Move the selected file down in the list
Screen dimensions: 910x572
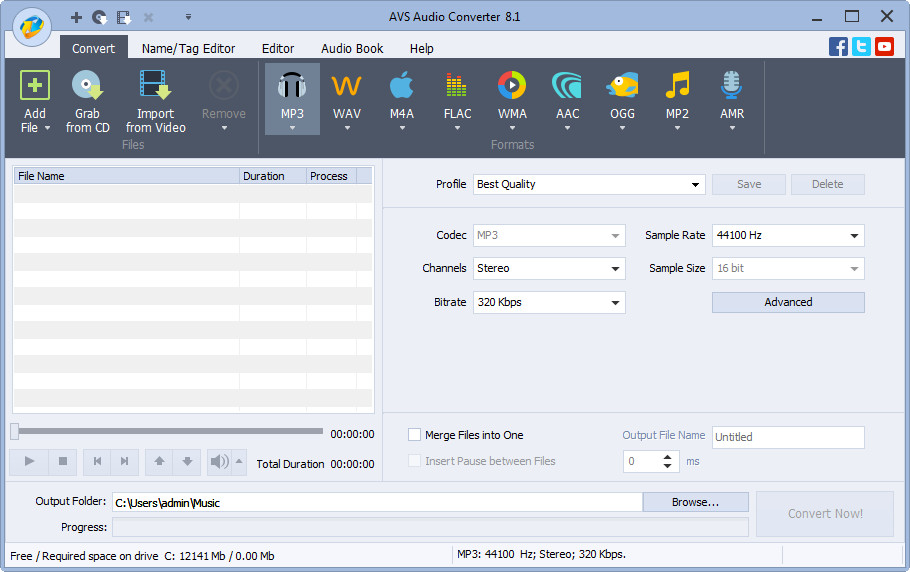(x=187, y=462)
